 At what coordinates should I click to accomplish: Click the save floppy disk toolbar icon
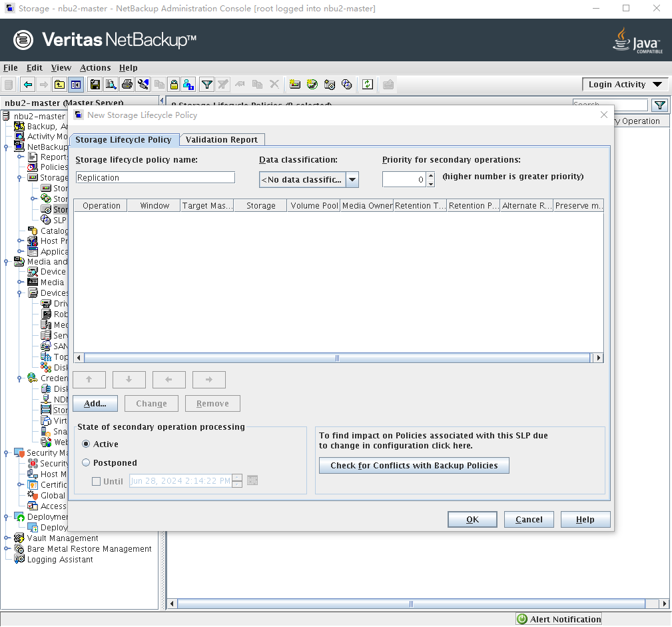pyautogui.click(x=95, y=85)
